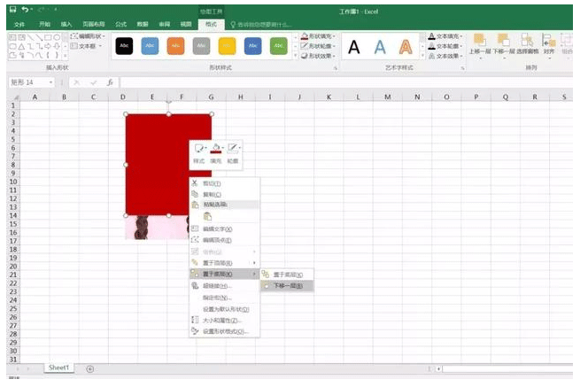Click the Save icon in the title bar
Screen dimensions: 588x387
point(12,10)
